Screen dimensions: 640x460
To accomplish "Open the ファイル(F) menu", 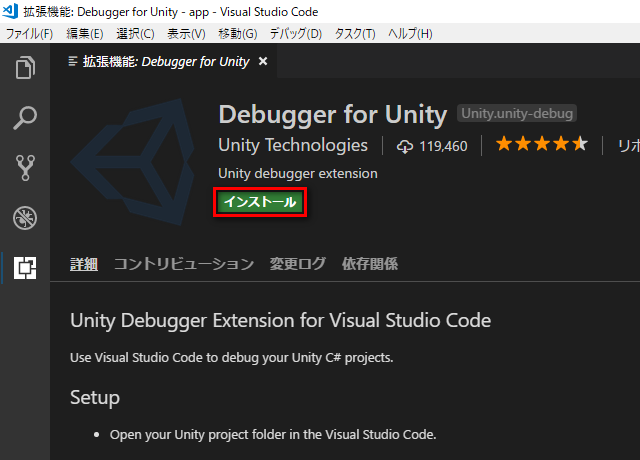I will pos(29,33).
